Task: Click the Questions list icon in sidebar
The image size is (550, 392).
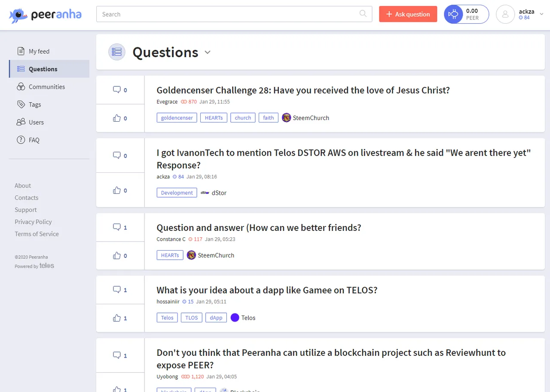Action: click(21, 69)
